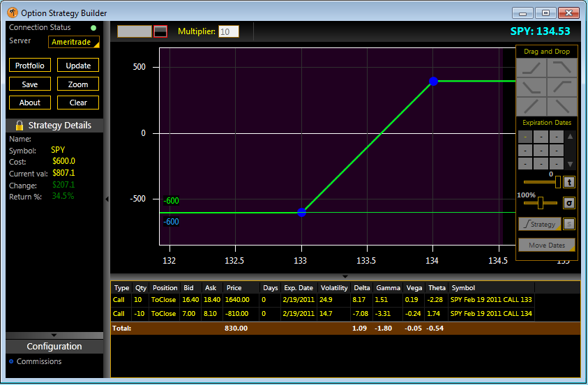This screenshot has width=588, height=385.
Task: Collapse the table with the center arrow
Action: point(345,276)
